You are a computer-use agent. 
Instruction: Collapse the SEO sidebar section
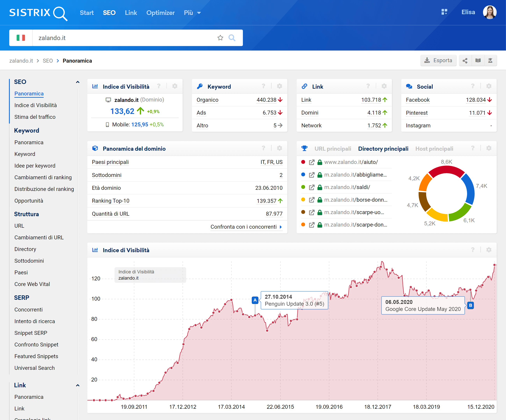(x=78, y=82)
